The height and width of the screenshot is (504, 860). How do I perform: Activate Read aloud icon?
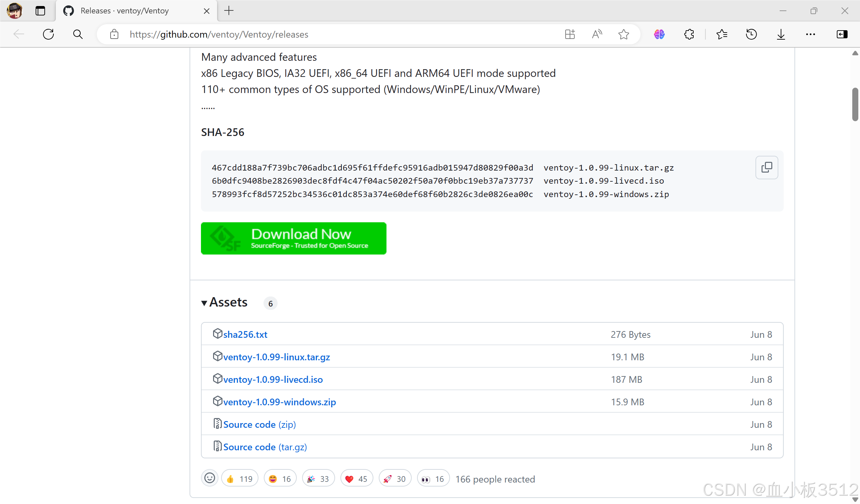(597, 34)
